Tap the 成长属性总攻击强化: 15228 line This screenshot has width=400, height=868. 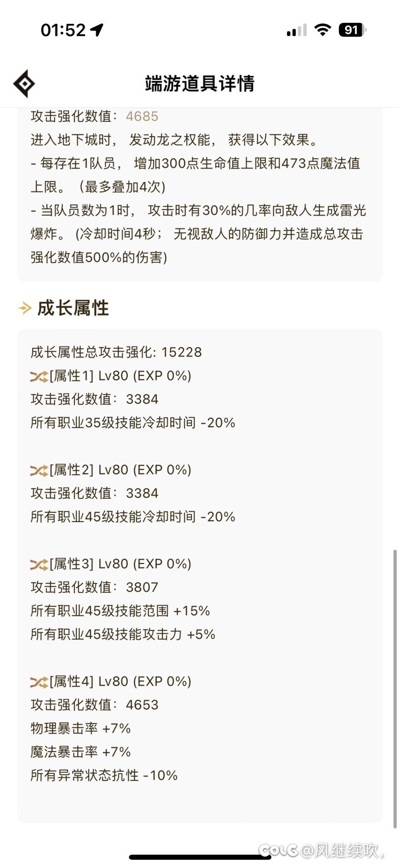[116, 352]
